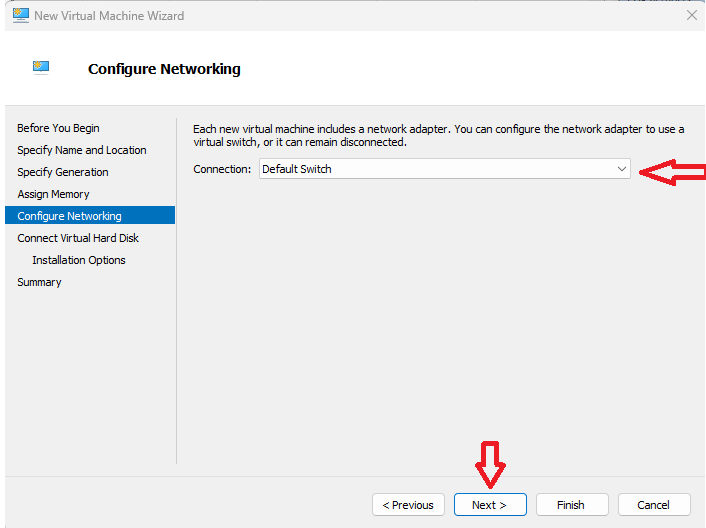Open the Specify Name and Location step
Image resolution: width=706 pixels, height=528 pixels.
tap(82, 150)
